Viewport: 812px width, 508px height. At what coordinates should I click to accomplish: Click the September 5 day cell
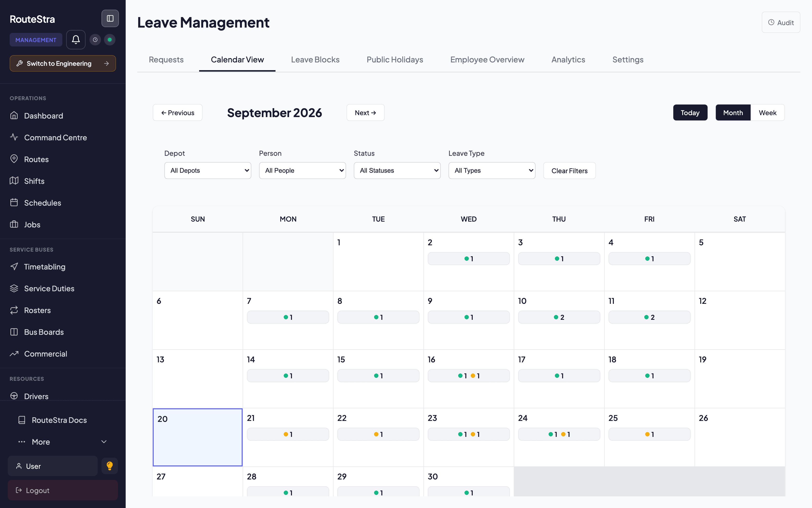[740, 262]
